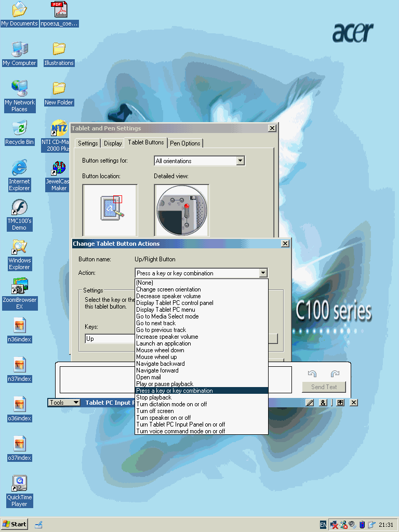Click the button location thumbnail
The width and height of the screenshot is (399, 532).
click(x=110, y=210)
